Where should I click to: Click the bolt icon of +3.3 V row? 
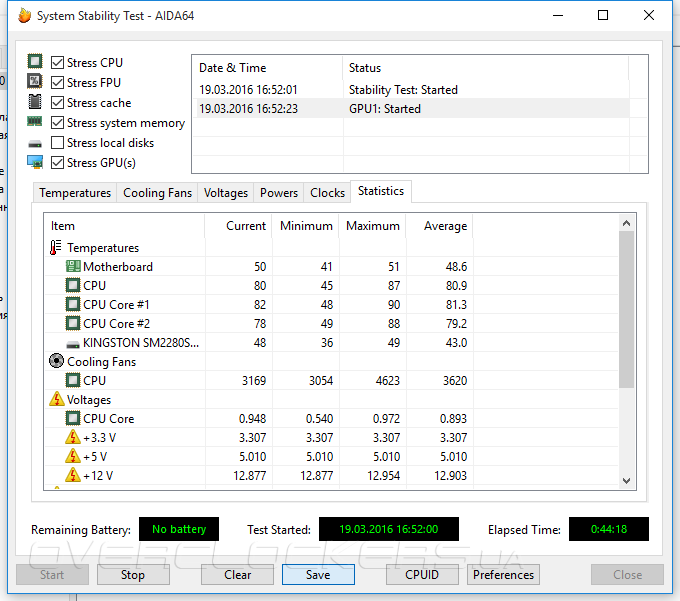pyautogui.click(x=73, y=437)
